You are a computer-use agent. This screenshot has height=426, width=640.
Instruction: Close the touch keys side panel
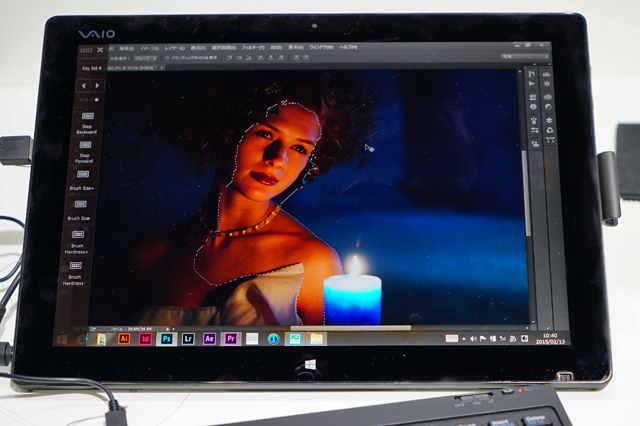coord(100,50)
